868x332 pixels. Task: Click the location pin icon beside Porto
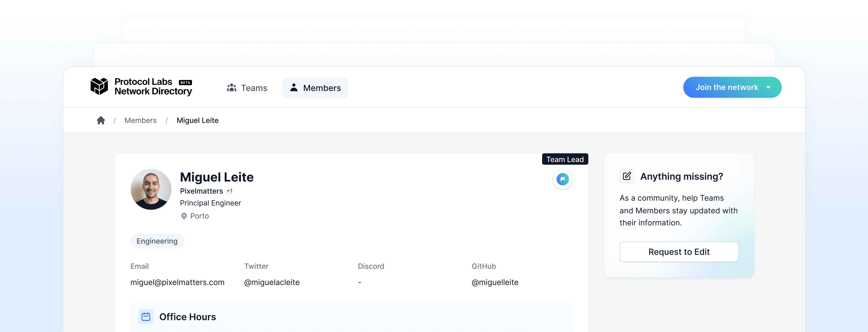[184, 216]
